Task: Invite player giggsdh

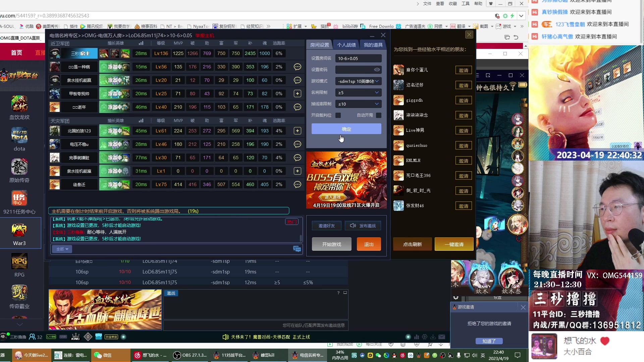Action: 464,100
